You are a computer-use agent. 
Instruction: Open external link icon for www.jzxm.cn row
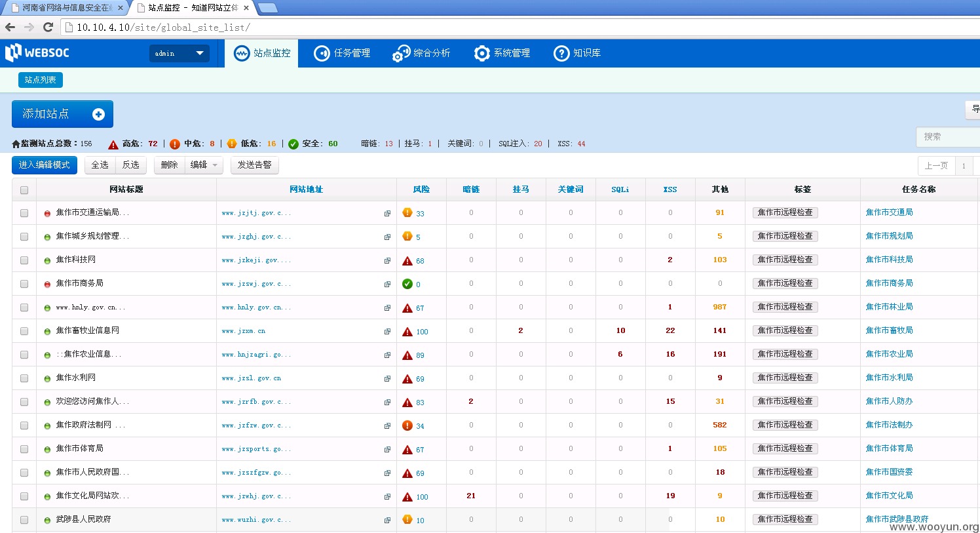387,331
